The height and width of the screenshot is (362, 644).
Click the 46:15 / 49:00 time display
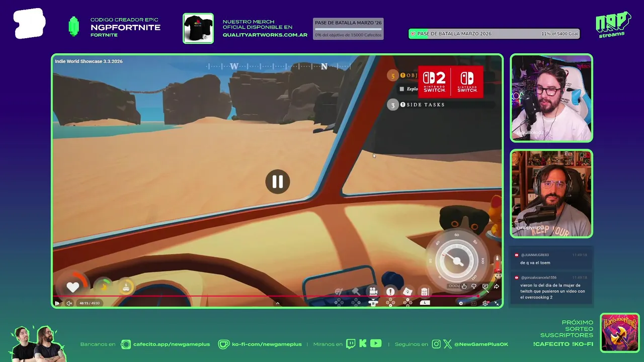90,303
